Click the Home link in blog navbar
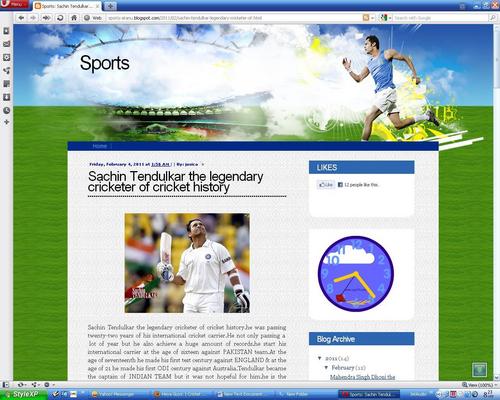The height and width of the screenshot is (400, 500). pos(100,146)
